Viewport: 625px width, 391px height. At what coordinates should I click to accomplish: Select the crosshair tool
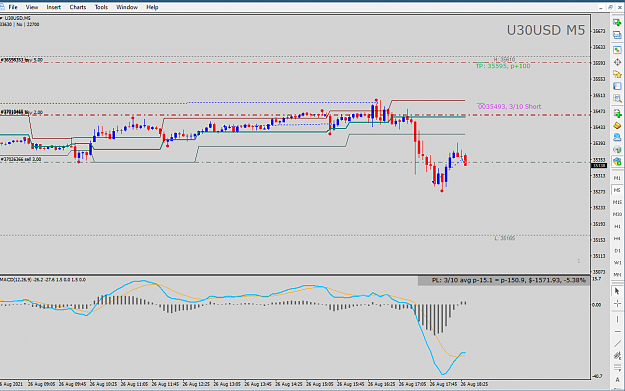pyautogui.click(x=617, y=304)
